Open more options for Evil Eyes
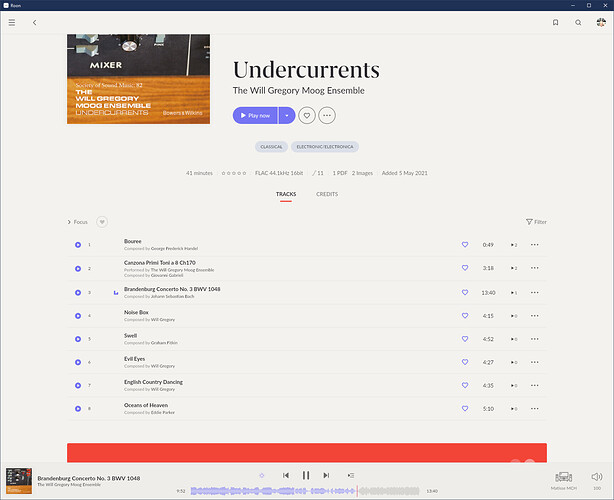This screenshot has height=500, width=614. point(535,362)
